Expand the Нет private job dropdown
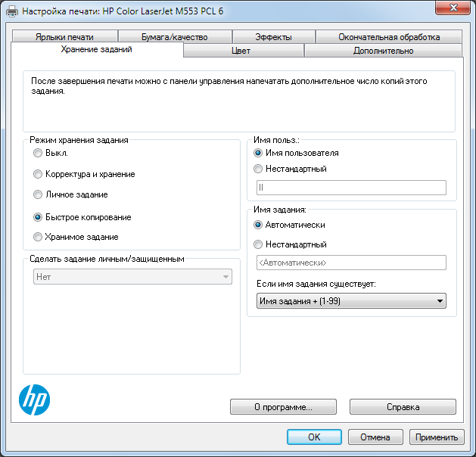This screenshot has height=457, width=476. pyautogui.click(x=132, y=278)
